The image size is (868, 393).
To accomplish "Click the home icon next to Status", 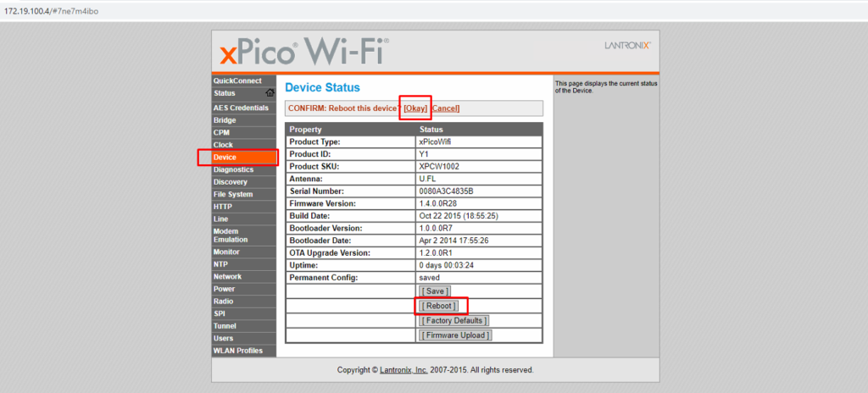I will (270, 93).
